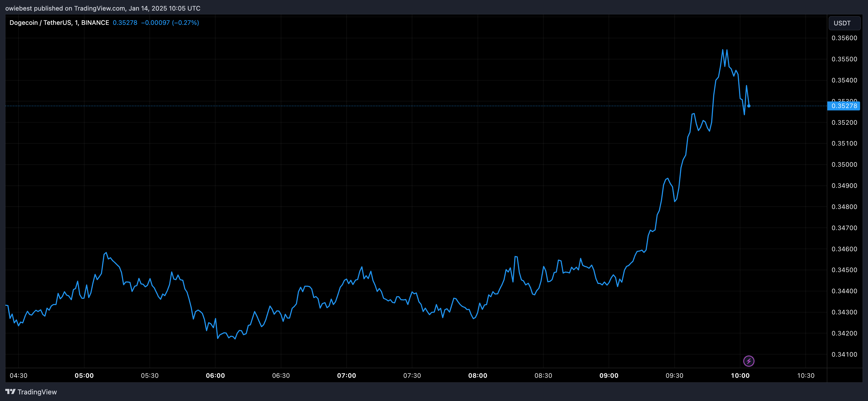Click the 05:00 time axis label
The height and width of the screenshot is (401, 868).
pyautogui.click(x=84, y=375)
